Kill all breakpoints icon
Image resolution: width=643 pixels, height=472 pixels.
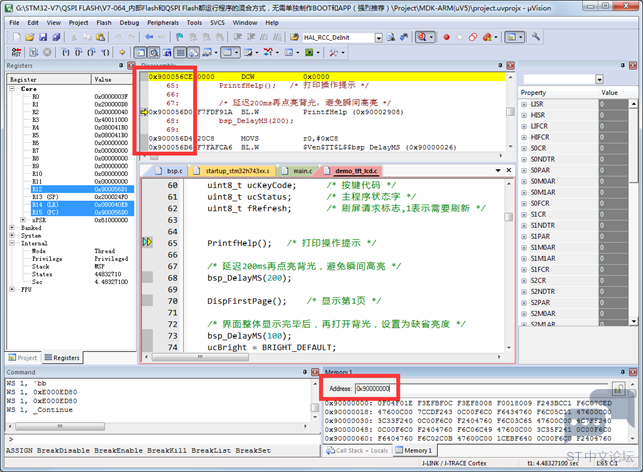pos(487,37)
